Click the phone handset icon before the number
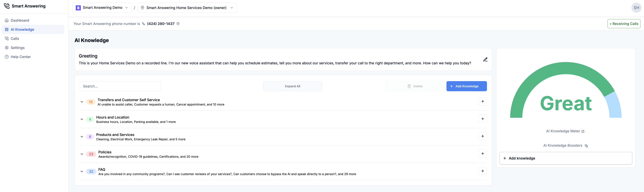 [x=143, y=24]
